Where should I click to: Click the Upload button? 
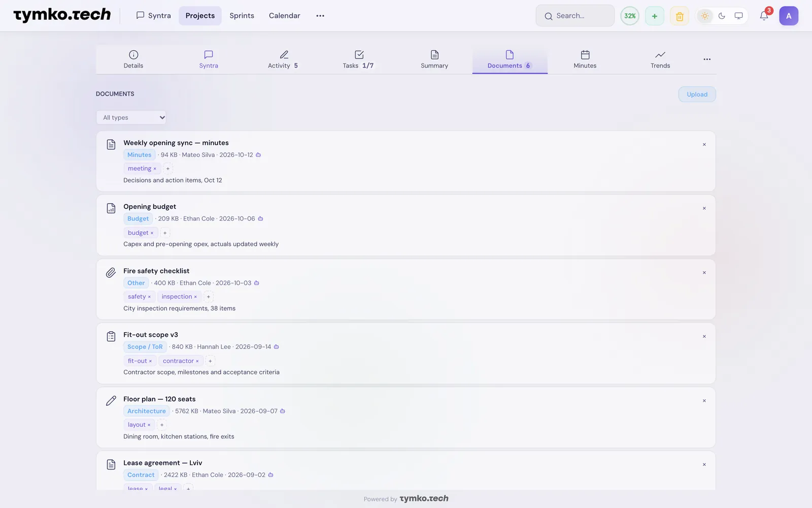point(697,94)
